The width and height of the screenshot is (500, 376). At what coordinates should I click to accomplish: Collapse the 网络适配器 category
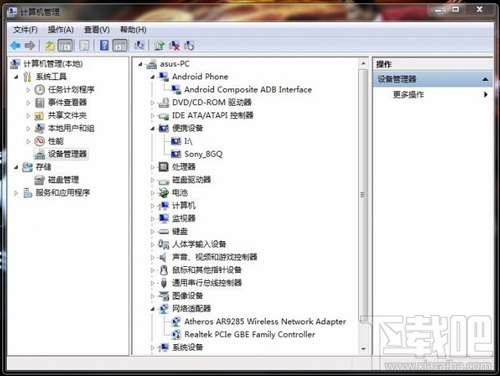pyautogui.click(x=152, y=309)
